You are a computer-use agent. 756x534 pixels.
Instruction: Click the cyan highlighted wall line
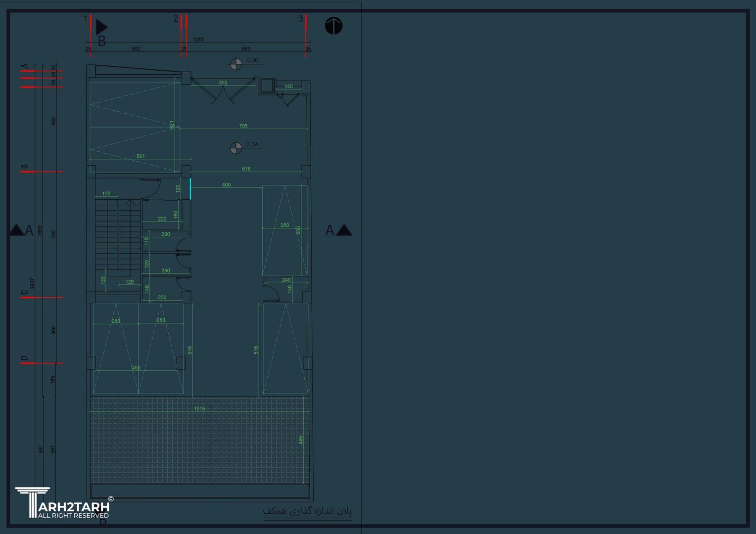[x=190, y=189]
